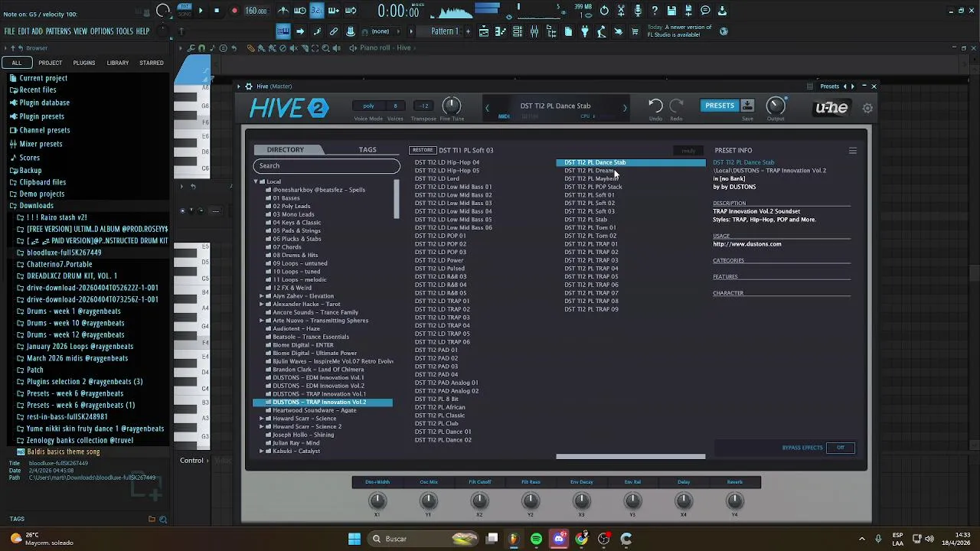Open Windows Start menu

pyautogui.click(x=354, y=539)
